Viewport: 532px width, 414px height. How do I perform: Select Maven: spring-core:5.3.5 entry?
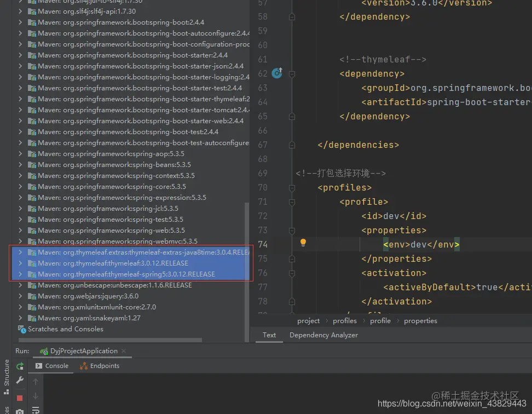point(112,187)
